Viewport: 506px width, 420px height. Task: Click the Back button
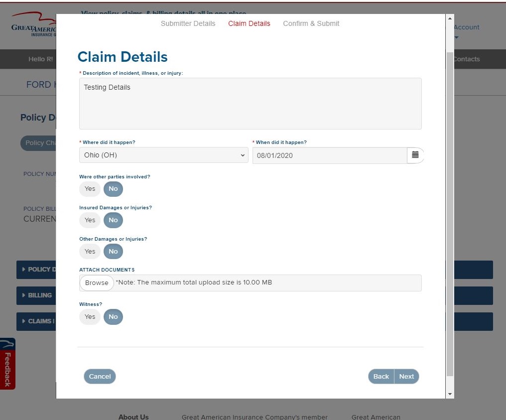coord(381,377)
